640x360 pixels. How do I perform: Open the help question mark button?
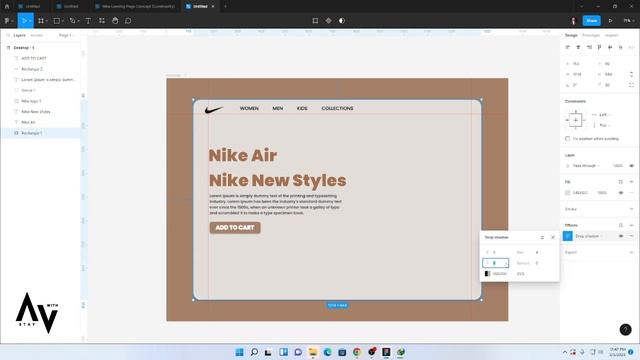tap(625, 329)
